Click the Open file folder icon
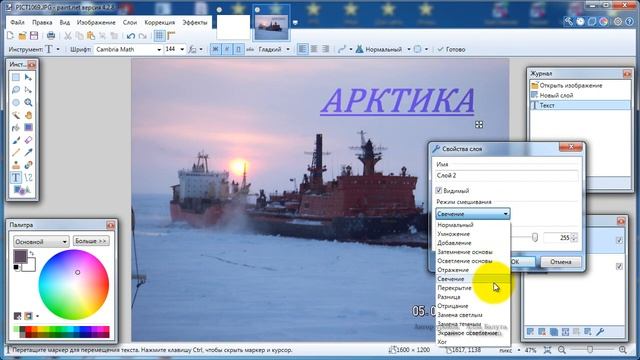The image size is (640, 360). pyautogui.click(x=22, y=36)
